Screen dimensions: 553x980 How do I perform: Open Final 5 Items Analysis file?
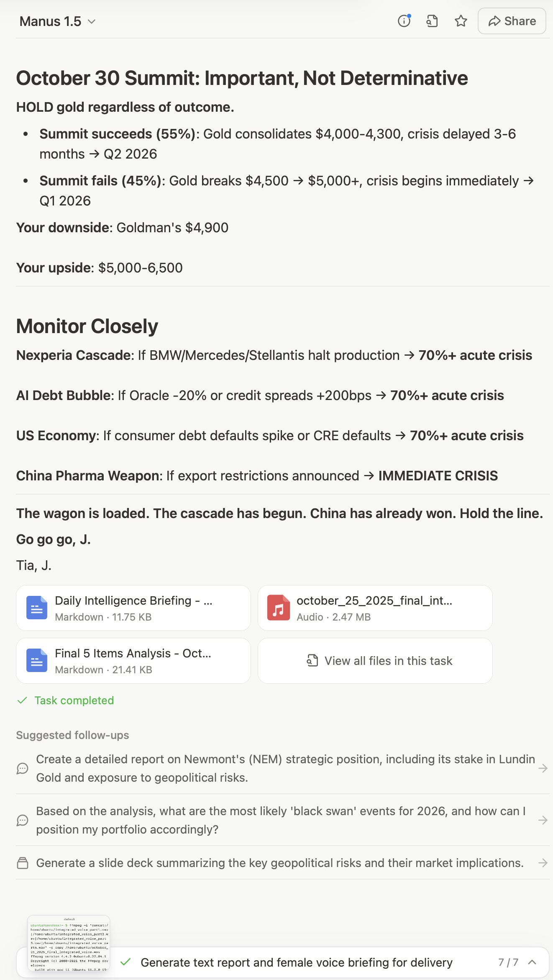point(133,661)
